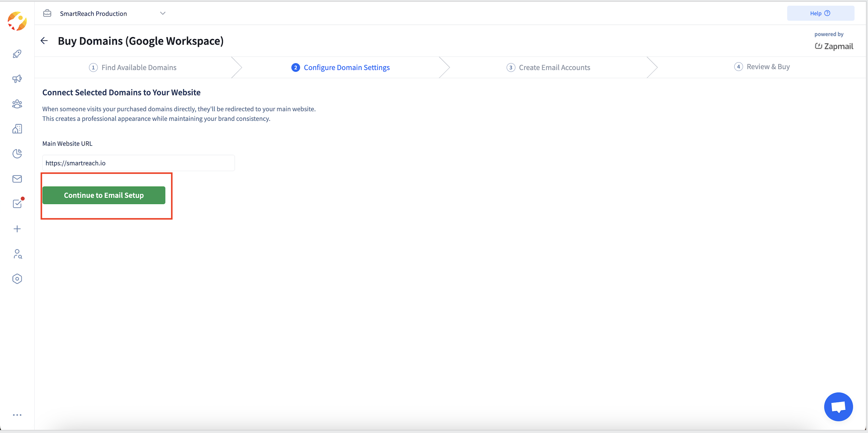Screen dimensions: 868x433
Task: Click the Main Website URL field
Action: 138,163
